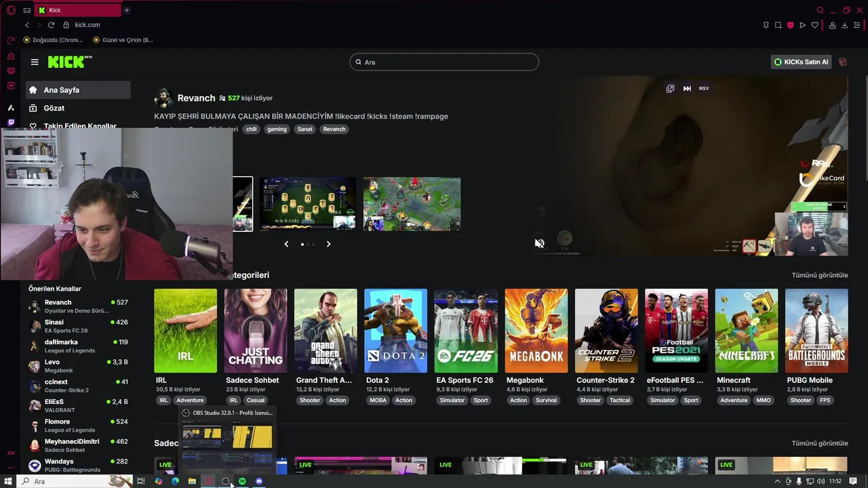
Task: Open the Megabonk category card
Action: coord(536,331)
